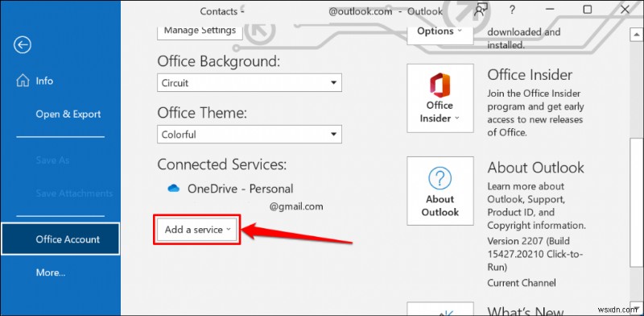Click the About Outlook button
Viewport: 644px width, 316px height.
440,191
